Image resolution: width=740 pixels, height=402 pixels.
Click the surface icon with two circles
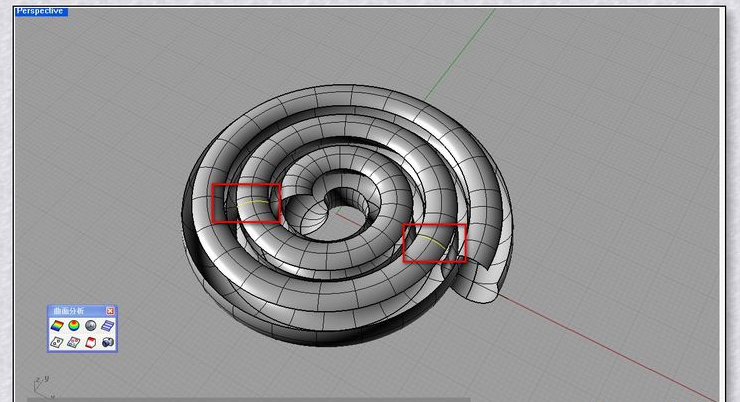click(x=57, y=342)
